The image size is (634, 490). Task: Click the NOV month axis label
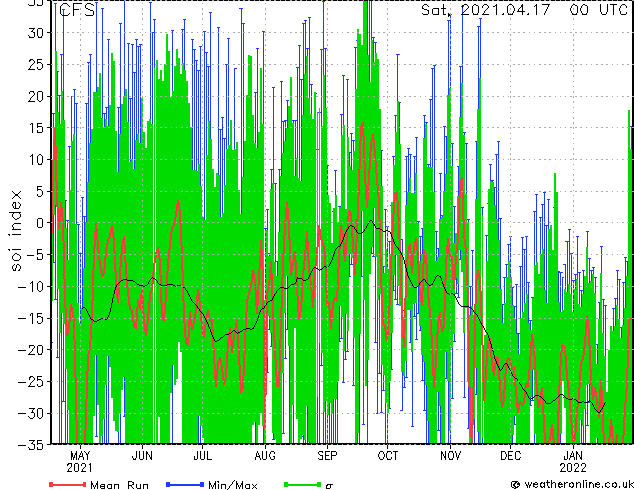(450, 456)
